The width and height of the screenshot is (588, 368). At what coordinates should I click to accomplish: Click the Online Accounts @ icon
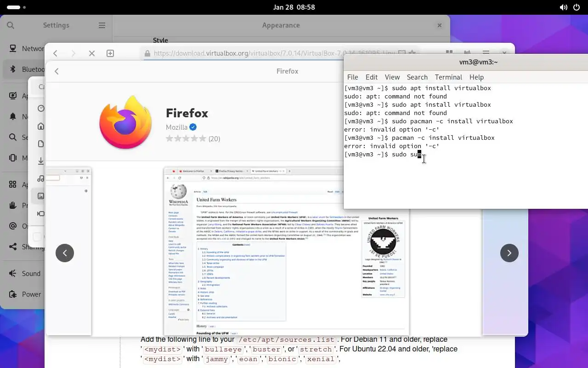pos(13,226)
